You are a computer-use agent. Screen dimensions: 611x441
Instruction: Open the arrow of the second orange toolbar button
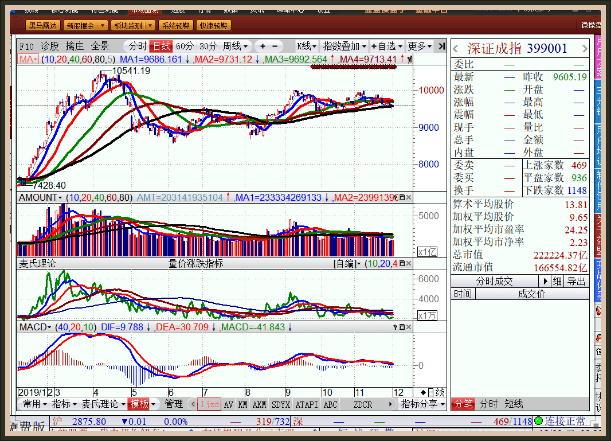pyautogui.click(x=102, y=25)
